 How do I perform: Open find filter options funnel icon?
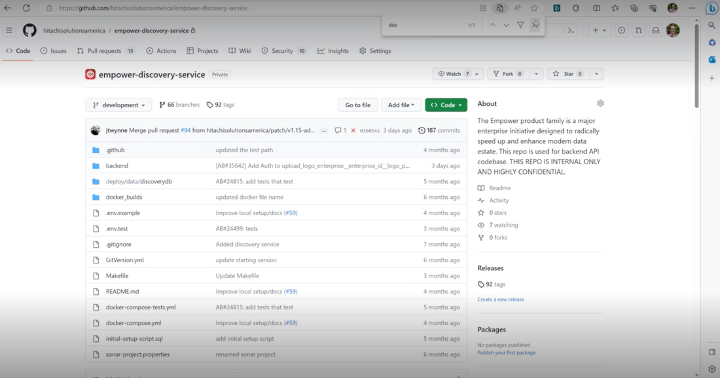[x=520, y=25]
